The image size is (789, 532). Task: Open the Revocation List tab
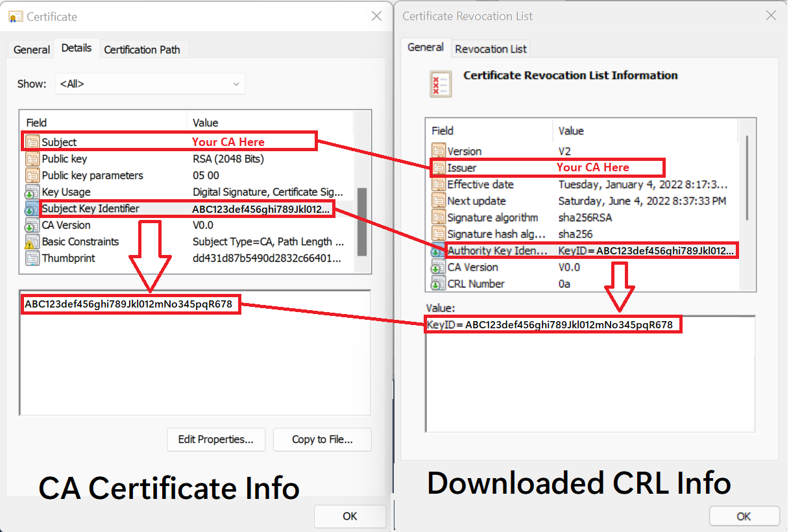click(x=491, y=49)
